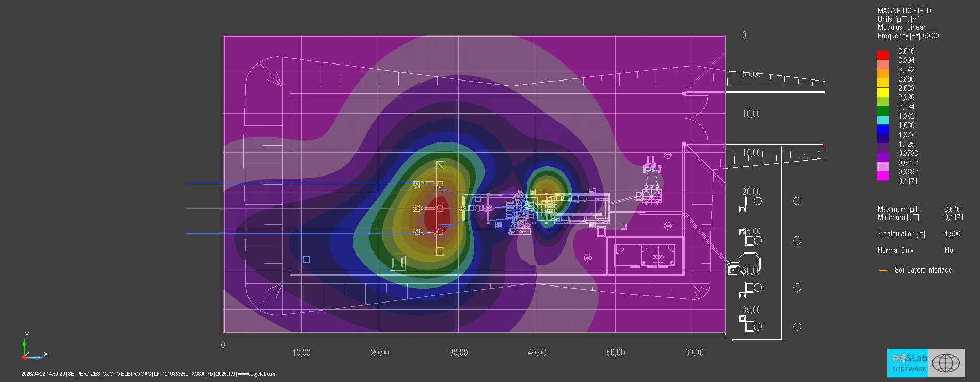Select the blue 1,630 legend swatch

882,129
